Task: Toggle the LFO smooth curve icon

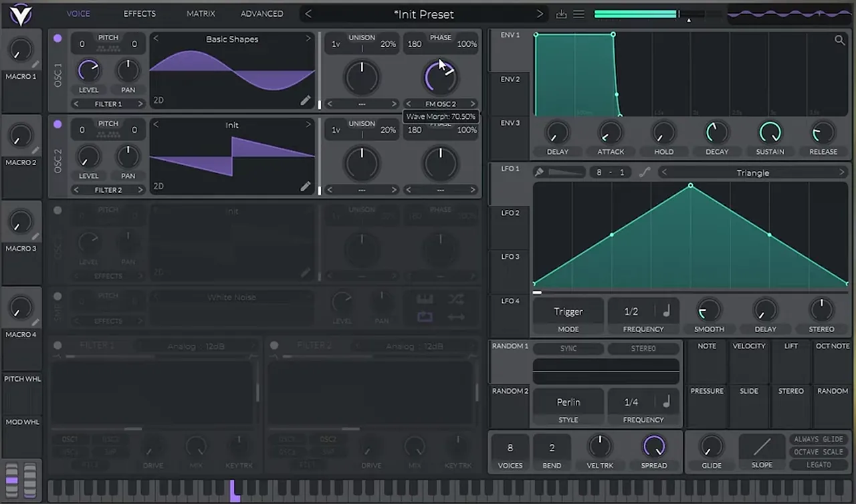Action: (645, 172)
